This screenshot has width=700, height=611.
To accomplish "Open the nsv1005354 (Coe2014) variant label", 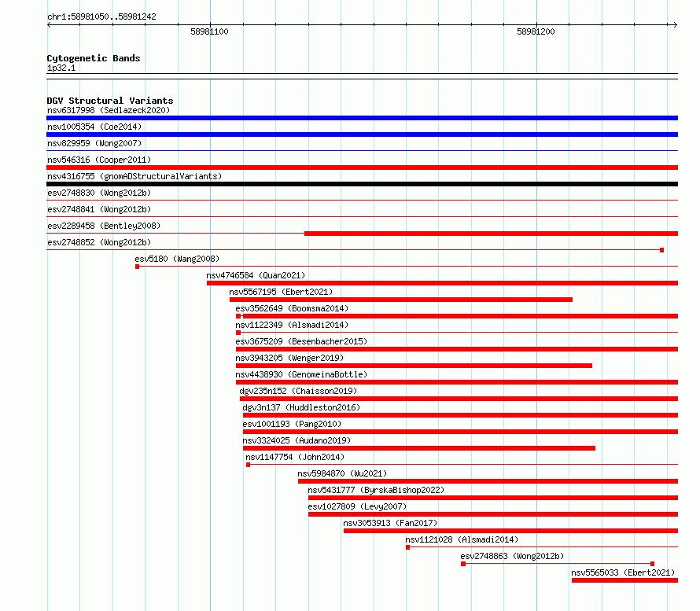I will tap(94, 127).
